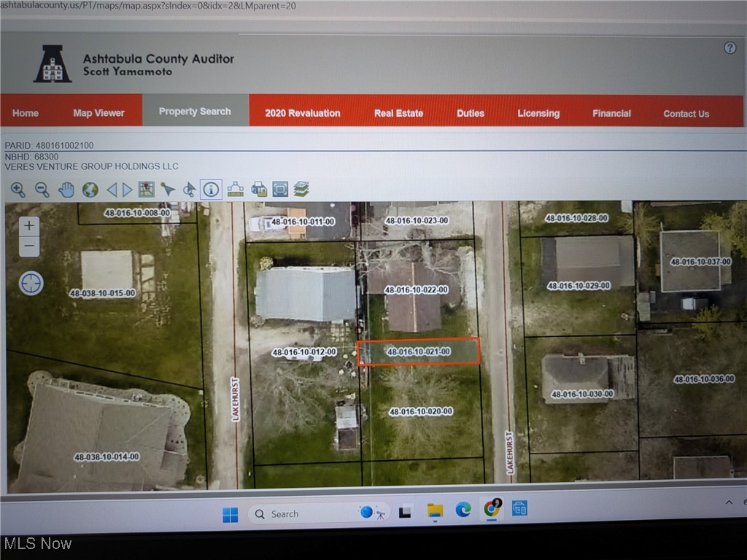747x560 pixels.
Task: Select the identify info tool
Action: click(211, 190)
